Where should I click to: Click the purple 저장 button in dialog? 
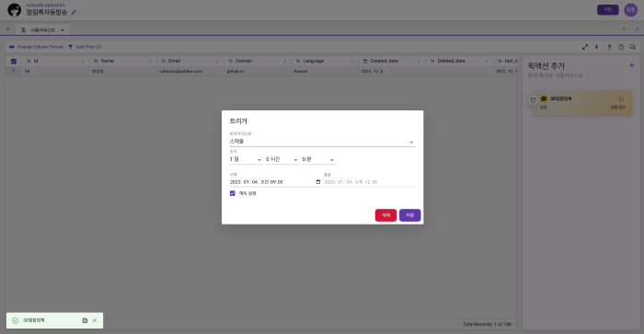[409, 215]
